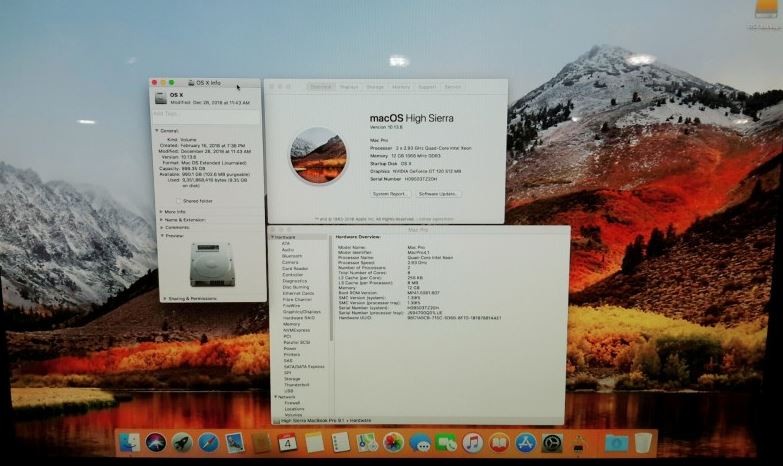
Task: Open Contacts book icon in Dock
Action: [261, 443]
